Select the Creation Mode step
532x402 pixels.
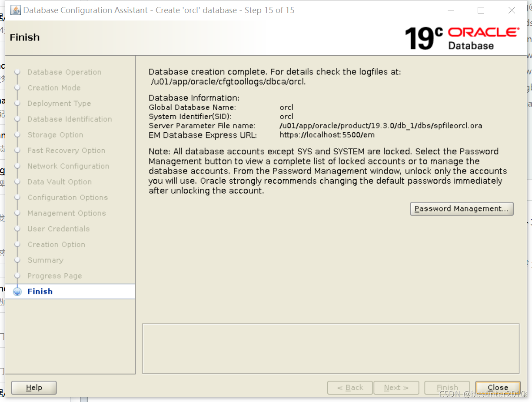tap(54, 88)
